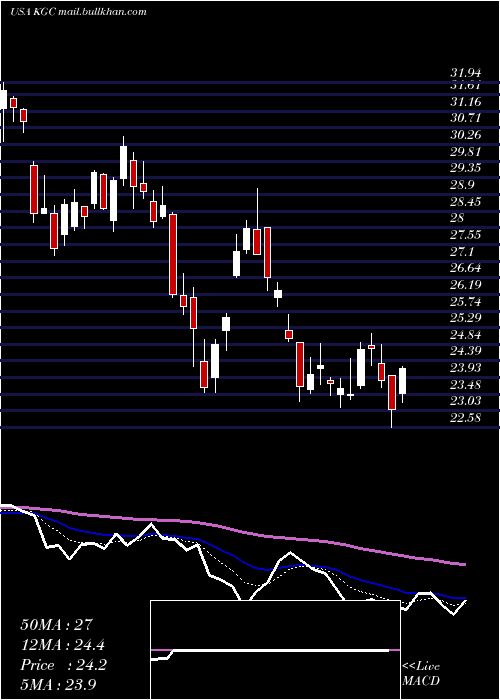Click the 30.26 price axis label

tap(466, 135)
